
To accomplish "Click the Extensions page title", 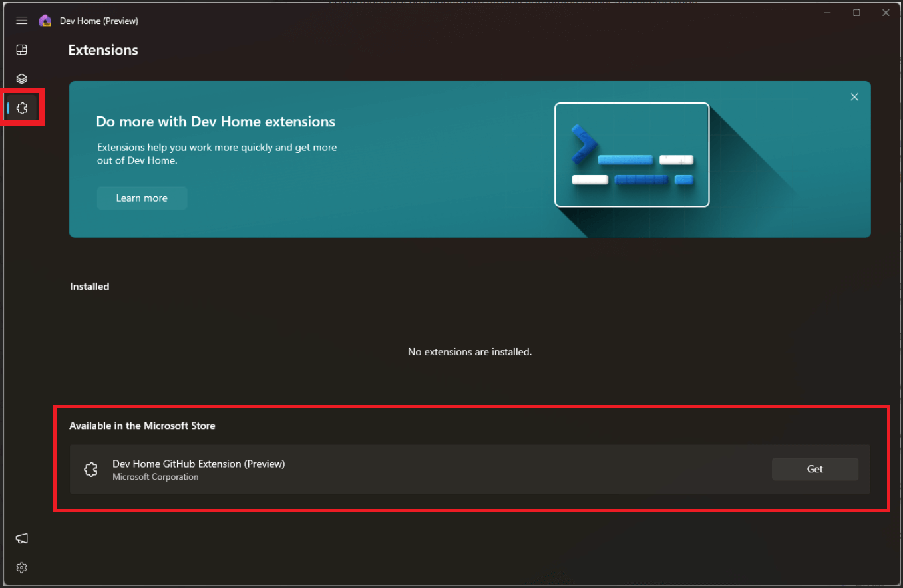I will (103, 49).
